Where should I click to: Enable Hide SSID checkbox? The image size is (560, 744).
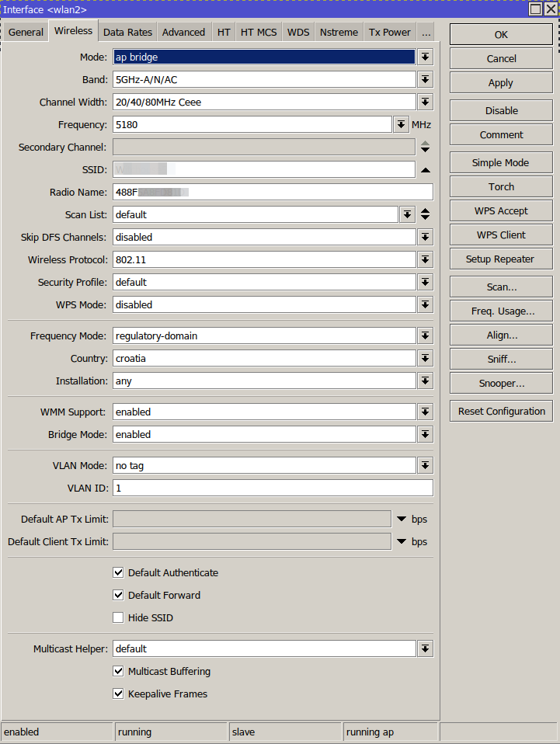pos(118,617)
